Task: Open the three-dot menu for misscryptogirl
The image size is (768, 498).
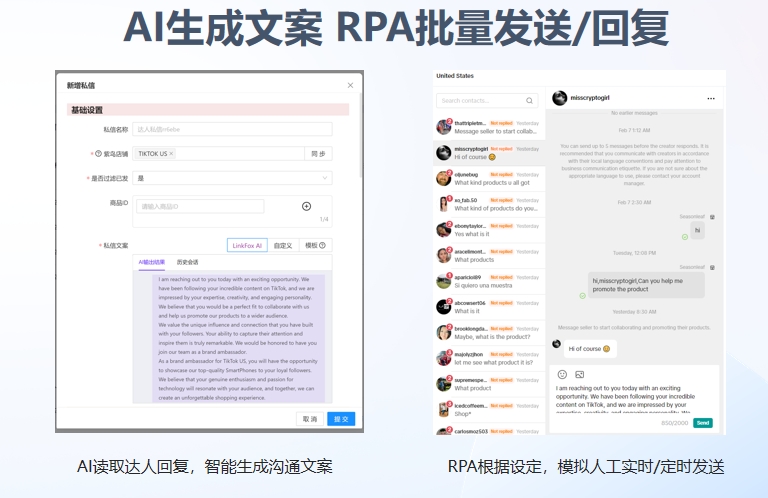Action: click(x=711, y=99)
